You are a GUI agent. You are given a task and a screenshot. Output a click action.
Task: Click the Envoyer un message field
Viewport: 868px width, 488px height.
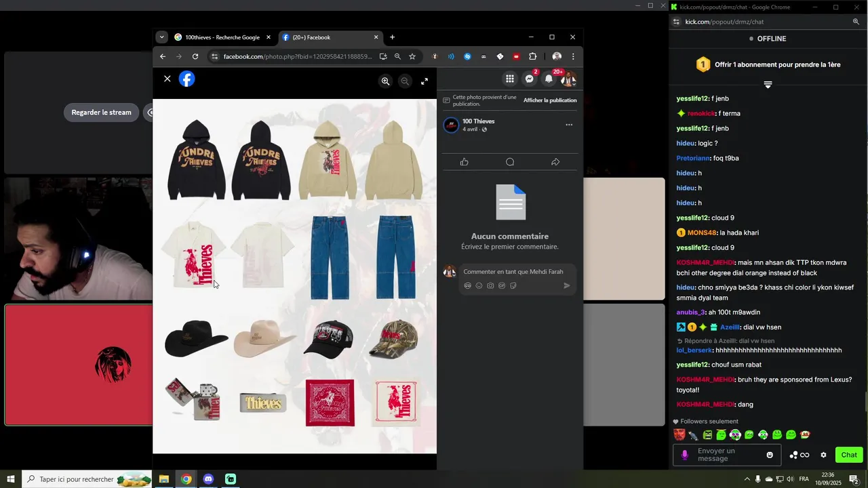pos(727,455)
